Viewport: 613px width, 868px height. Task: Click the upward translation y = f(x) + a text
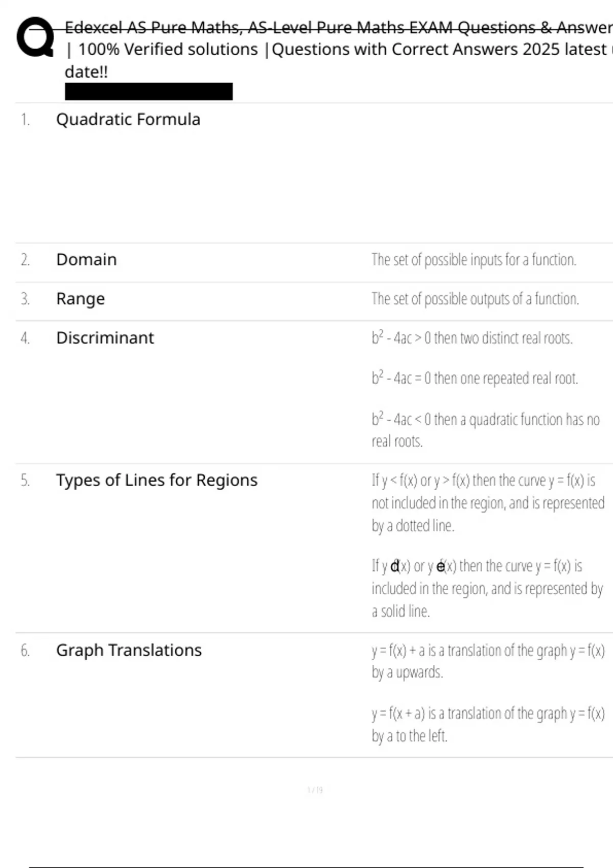488,661
